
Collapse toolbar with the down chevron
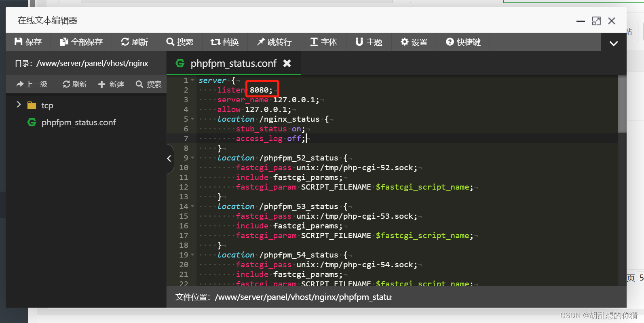click(x=613, y=43)
